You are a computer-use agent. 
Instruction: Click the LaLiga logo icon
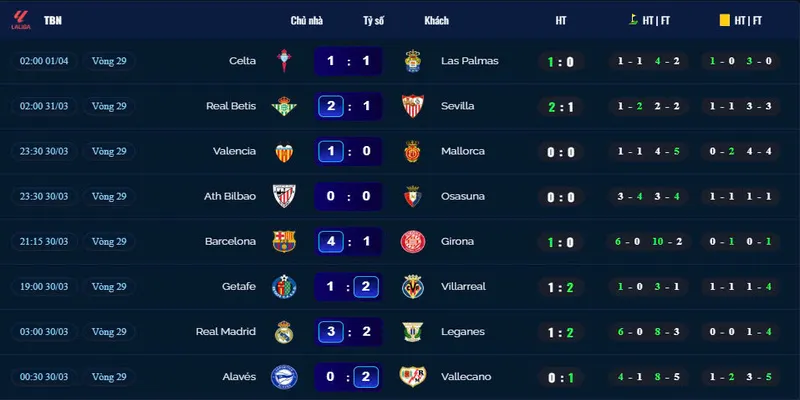pos(21,20)
